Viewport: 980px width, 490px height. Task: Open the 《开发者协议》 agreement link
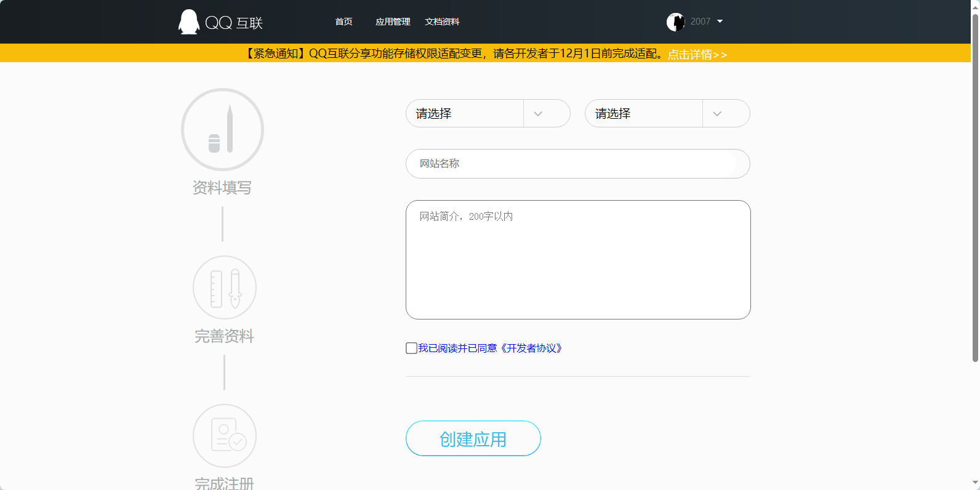pyautogui.click(x=531, y=348)
